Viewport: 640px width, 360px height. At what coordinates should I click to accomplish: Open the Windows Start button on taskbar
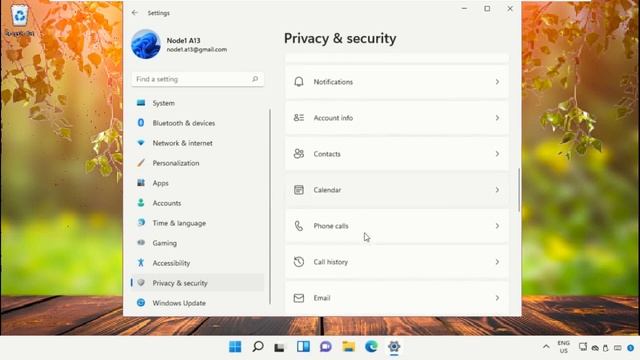click(x=235, y=347)
